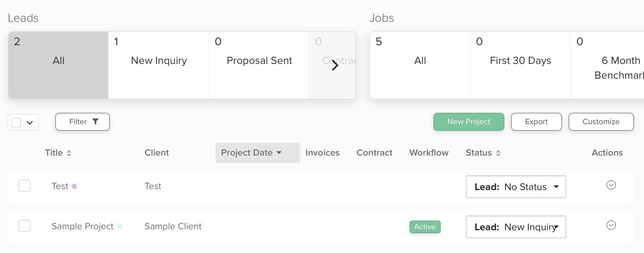Open actions circle icon for Test project

click(611, 185)
